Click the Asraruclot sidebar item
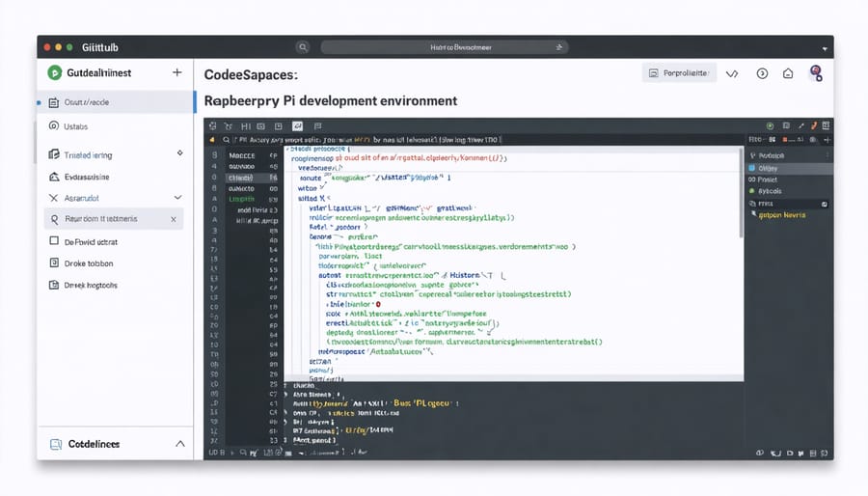 tap(81, 198)
